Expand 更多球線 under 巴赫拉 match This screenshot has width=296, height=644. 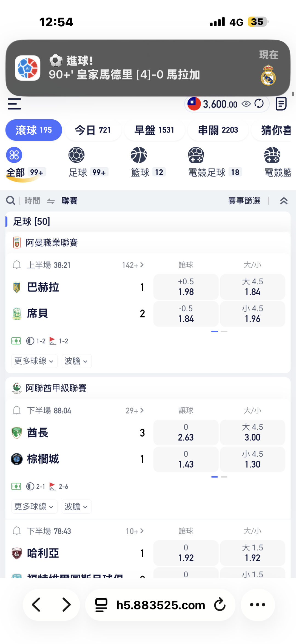coord(34,361)
